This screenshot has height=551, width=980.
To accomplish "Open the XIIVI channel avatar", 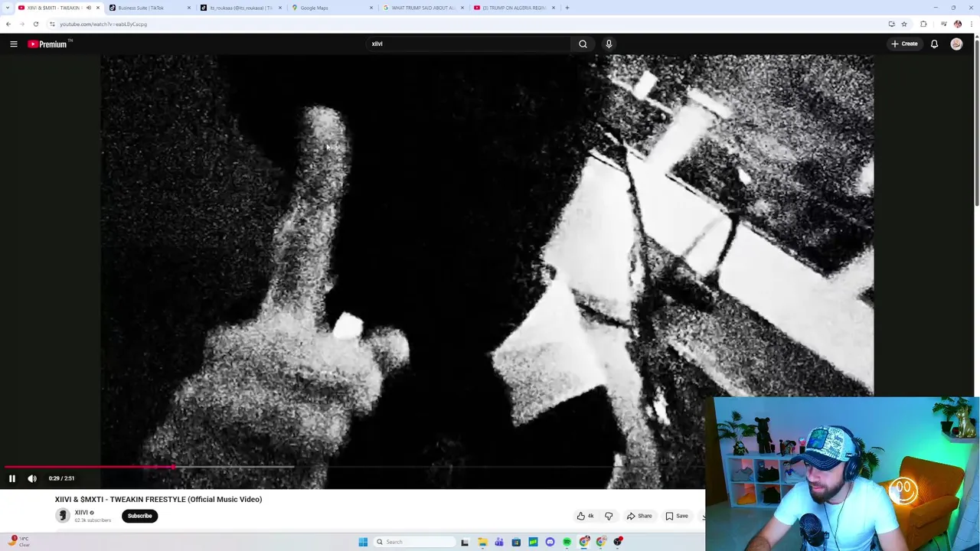I will click(x=63, y=516).
